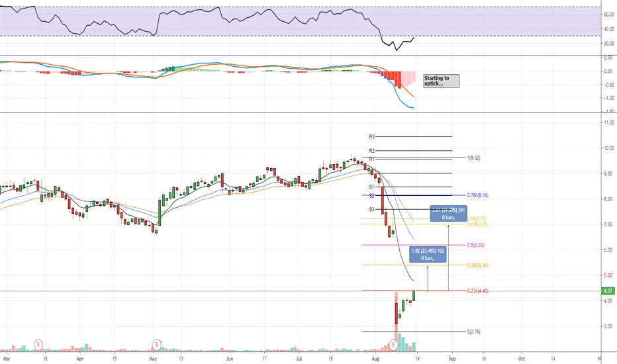Click the R1 pivot label
This screenshot has width=617, height=364.
(372, 159)
